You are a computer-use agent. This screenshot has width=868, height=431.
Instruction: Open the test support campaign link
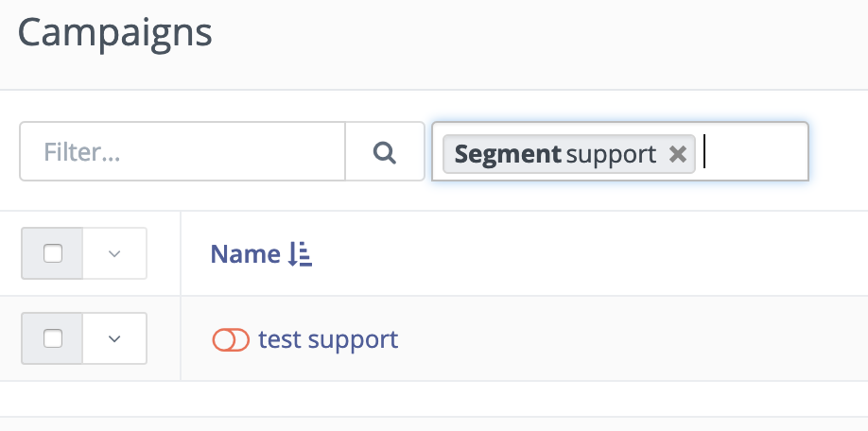[x=328, y=339]
